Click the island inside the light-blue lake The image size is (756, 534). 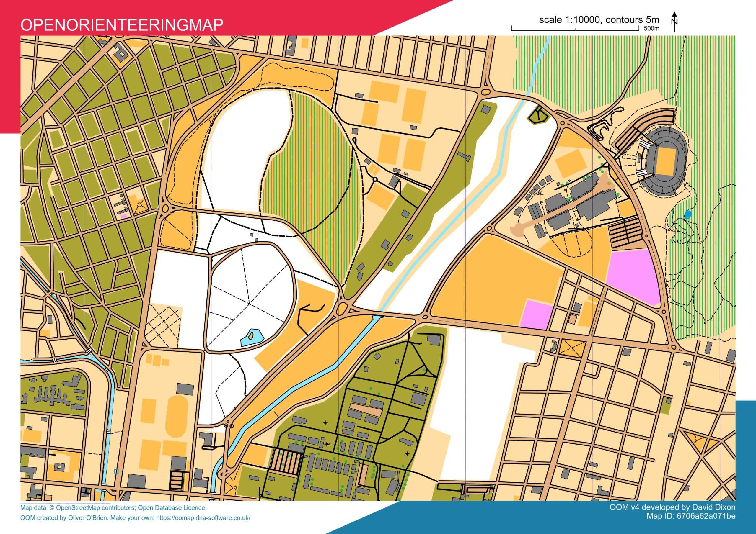[251, 336]
